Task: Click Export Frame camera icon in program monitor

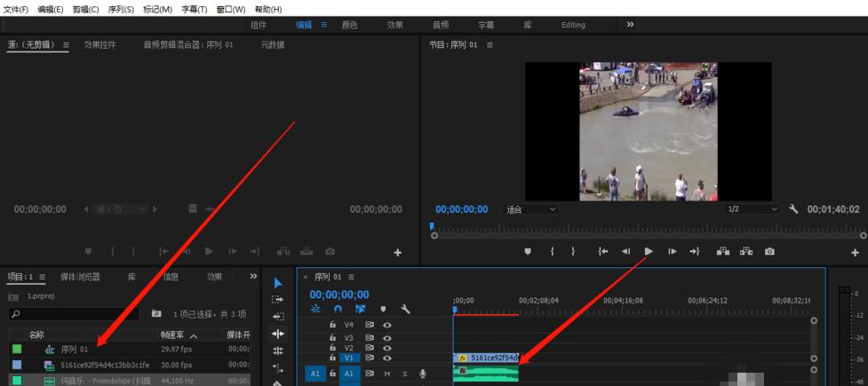Action: 768,251
